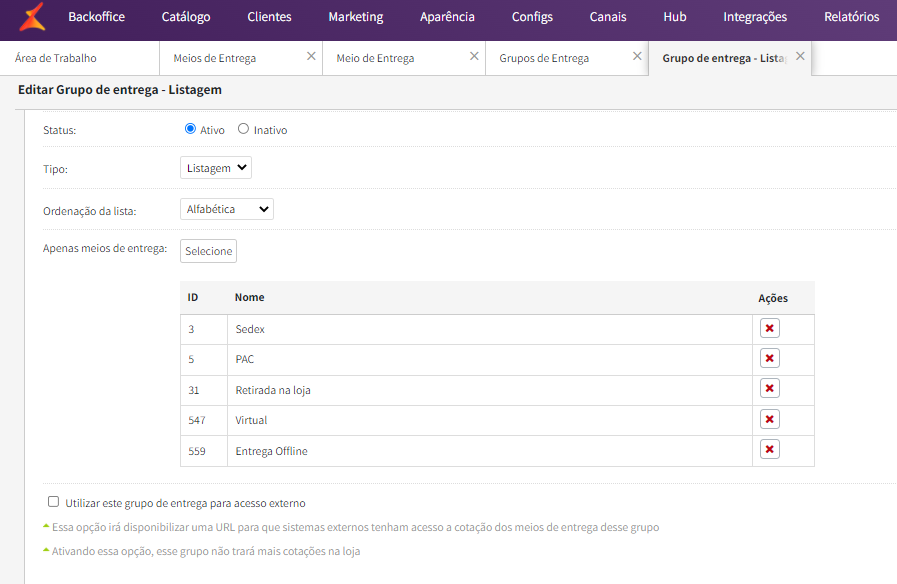Remove the Virtual delivery method

[769, 419]
